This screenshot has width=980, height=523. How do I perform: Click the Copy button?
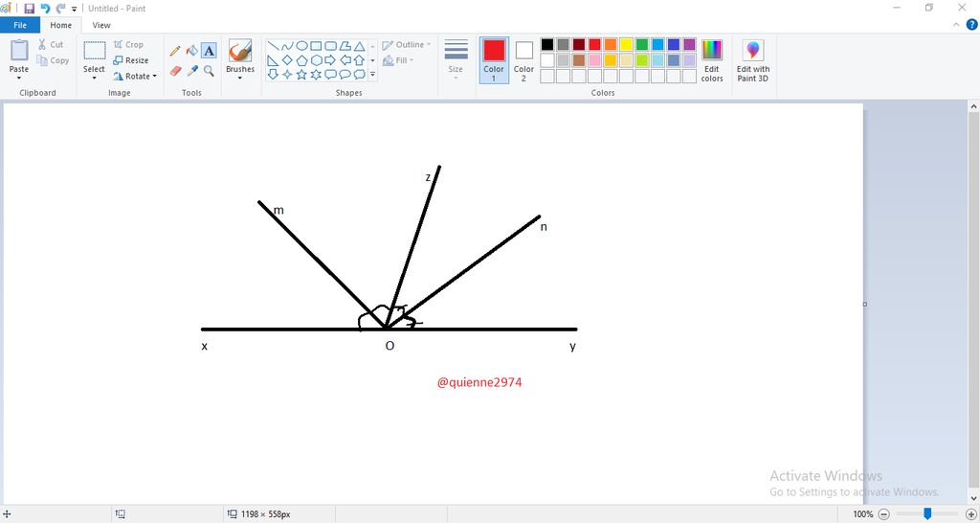click(x=54, y=60)
